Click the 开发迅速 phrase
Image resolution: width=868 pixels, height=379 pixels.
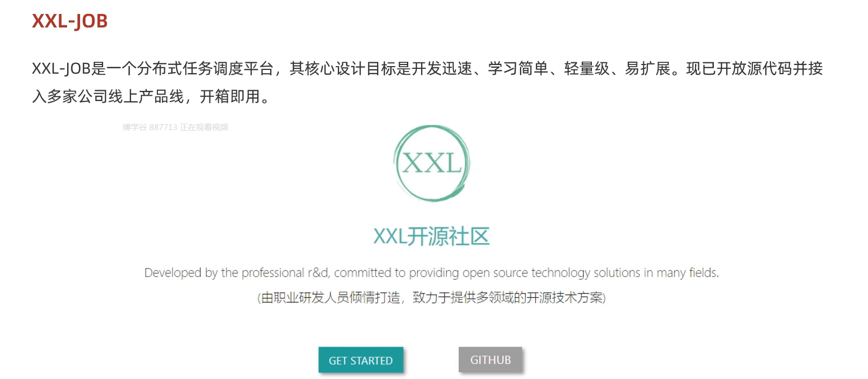442,69
